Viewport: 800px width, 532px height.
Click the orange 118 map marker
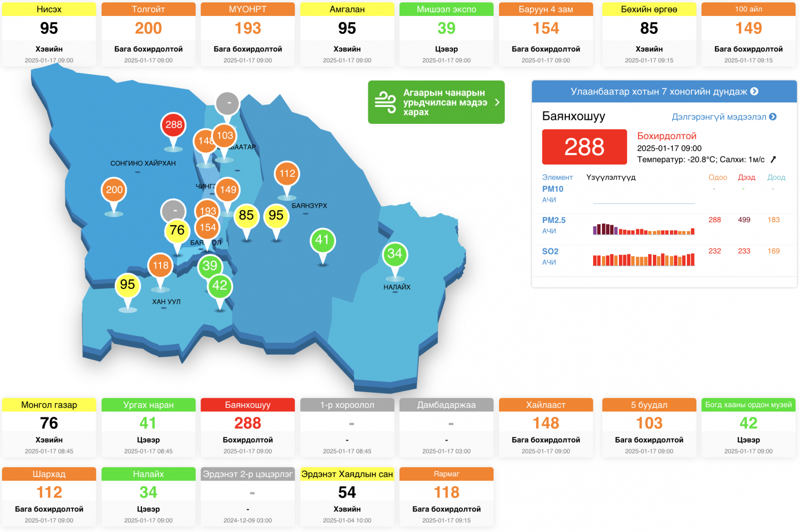tap(160, 265)
